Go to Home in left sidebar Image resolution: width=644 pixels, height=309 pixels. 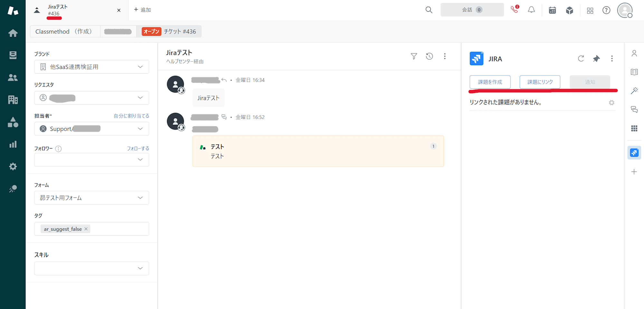click(x=13, y=33)
